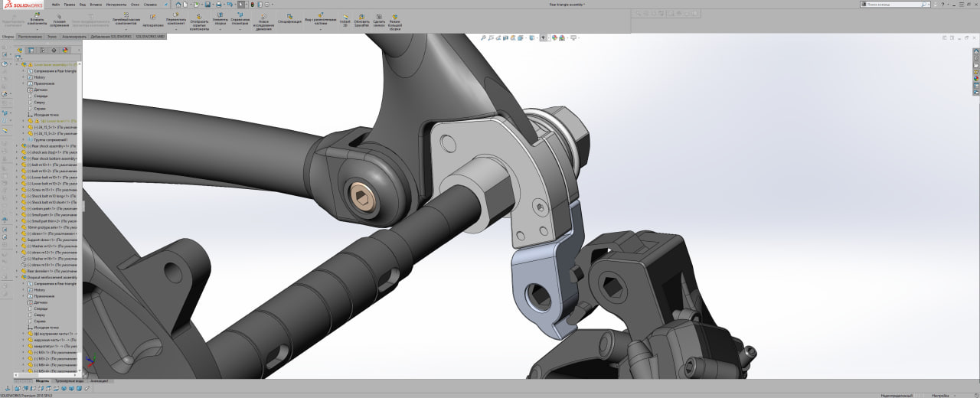Click the Print icon in the top toolbar
The width and height of the screenshot is (980, 398).
pyautogui.click(x=218, y=5)
